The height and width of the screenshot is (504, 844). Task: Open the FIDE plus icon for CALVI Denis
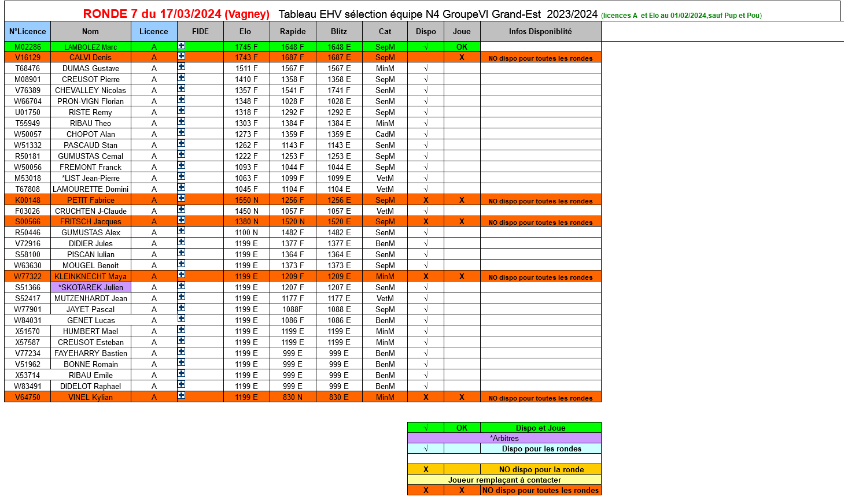pyautogui.click(x=181, y=56)
